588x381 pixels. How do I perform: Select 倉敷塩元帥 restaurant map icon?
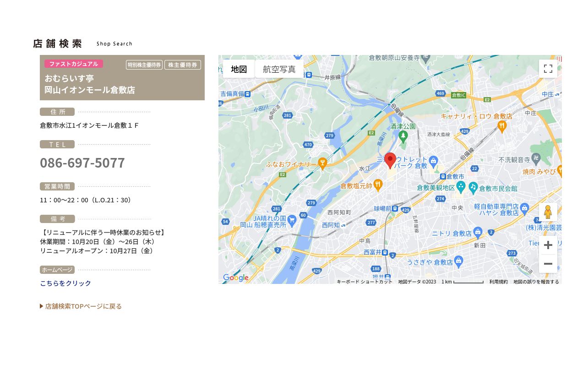[x=378, y=185]
